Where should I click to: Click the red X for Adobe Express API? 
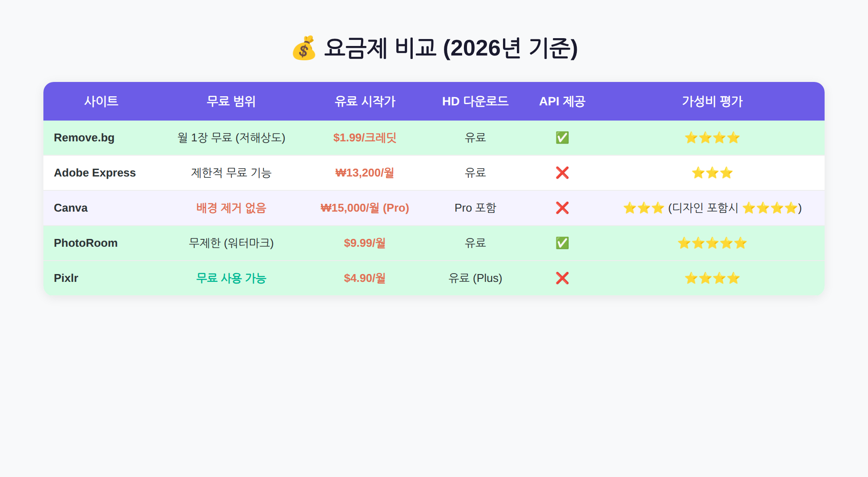click(562, 173)
